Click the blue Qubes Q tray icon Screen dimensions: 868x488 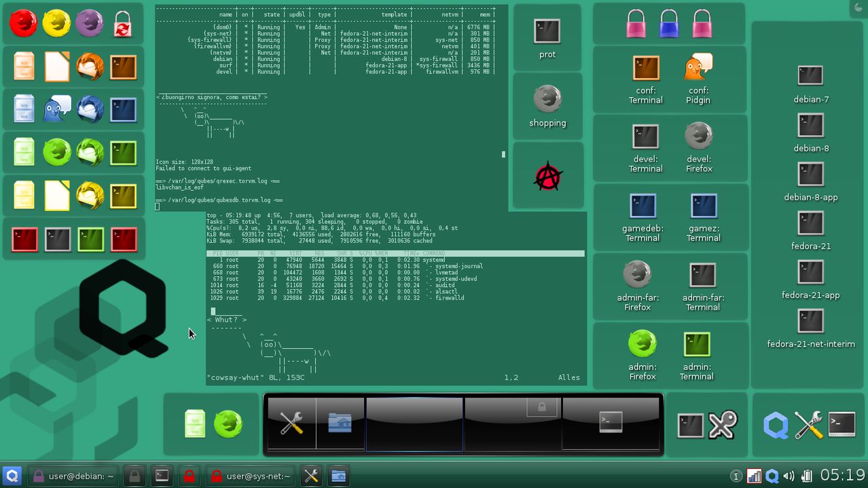pos(772,476)
